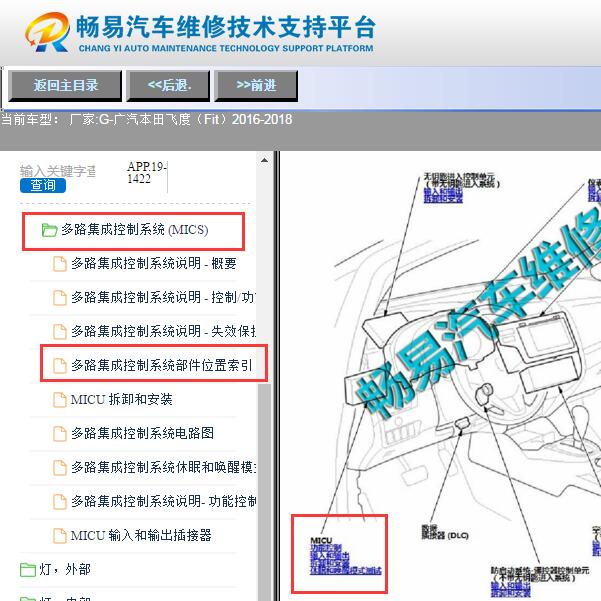Click the tree panel vertical scrollbar thumb
This screenshot has width=601, height=601.
(264, 491)
